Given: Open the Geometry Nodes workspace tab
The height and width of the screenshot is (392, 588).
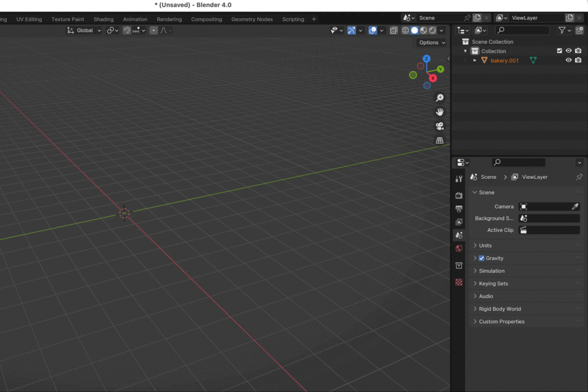Looking at the screenshot, I should pyautogui.click(x=252, y=19).
